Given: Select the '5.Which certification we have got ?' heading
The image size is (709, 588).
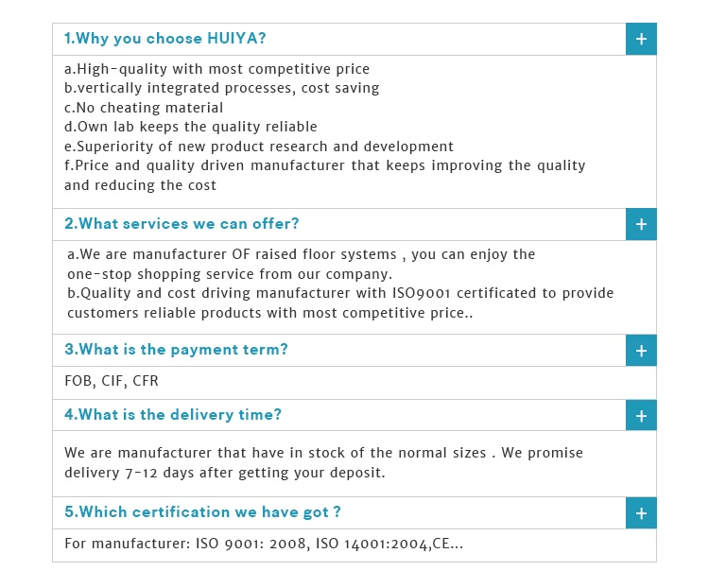Looking at the screenshot, I should [202, 512].
